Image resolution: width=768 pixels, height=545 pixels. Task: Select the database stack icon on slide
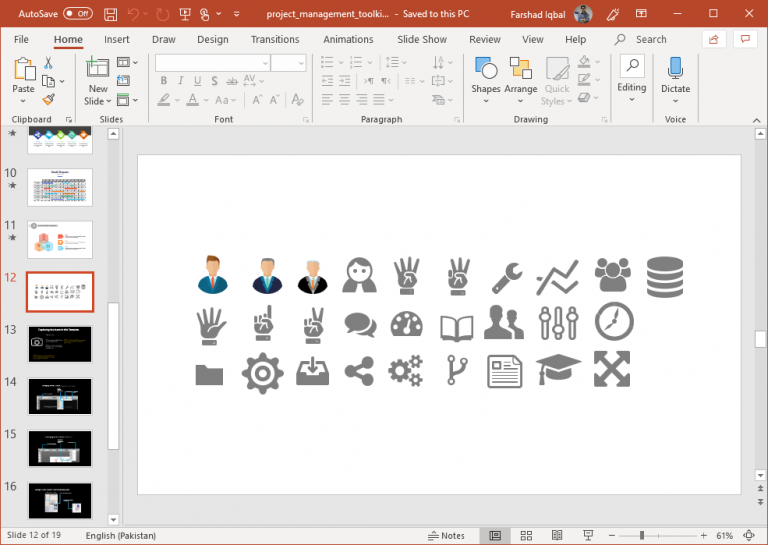tap(665, 277)
